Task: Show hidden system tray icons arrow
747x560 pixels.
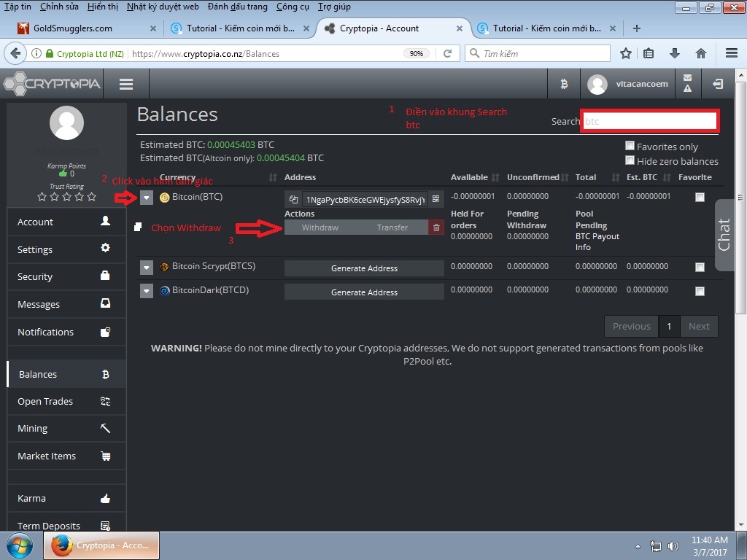Action: tap(638, 546)
